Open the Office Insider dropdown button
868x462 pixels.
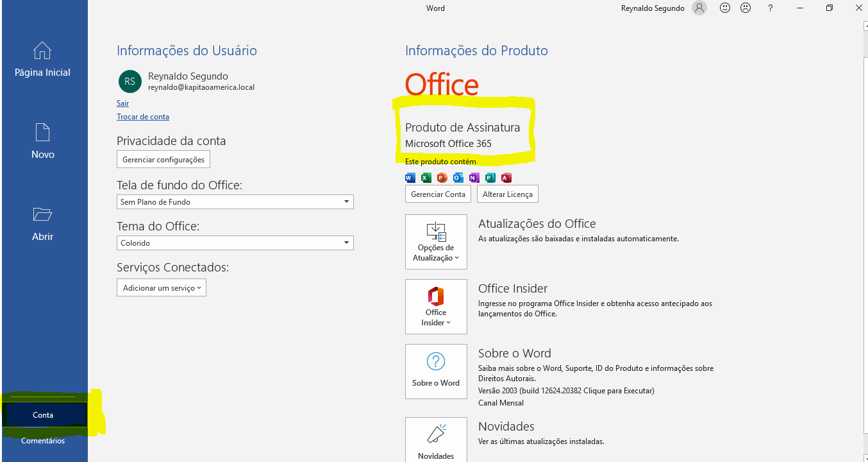[436, 307]
